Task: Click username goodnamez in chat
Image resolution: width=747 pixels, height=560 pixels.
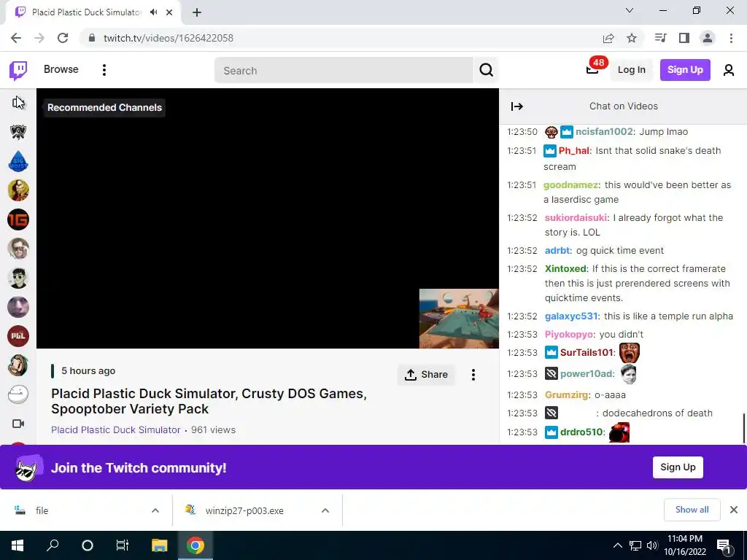Action: pos(570,184)
